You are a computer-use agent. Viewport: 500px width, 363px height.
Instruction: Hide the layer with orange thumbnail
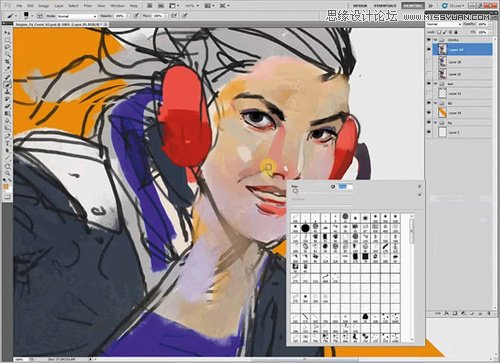pyautogui.click(x=429, y=113)
